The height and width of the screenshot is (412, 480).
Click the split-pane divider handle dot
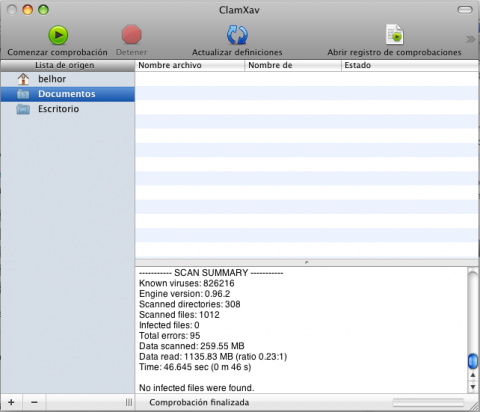click(x=307, y=263)
